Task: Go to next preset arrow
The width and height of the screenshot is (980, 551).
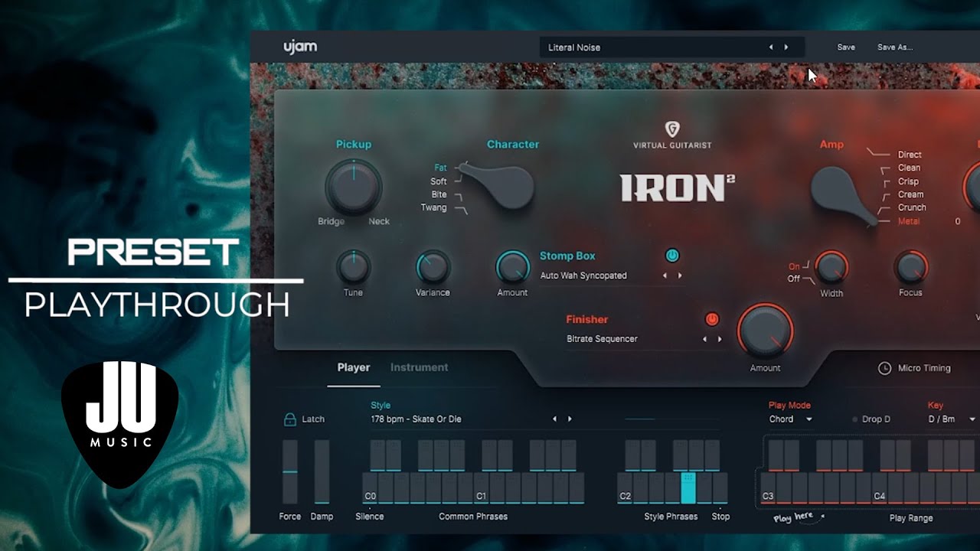Action: 786,47
